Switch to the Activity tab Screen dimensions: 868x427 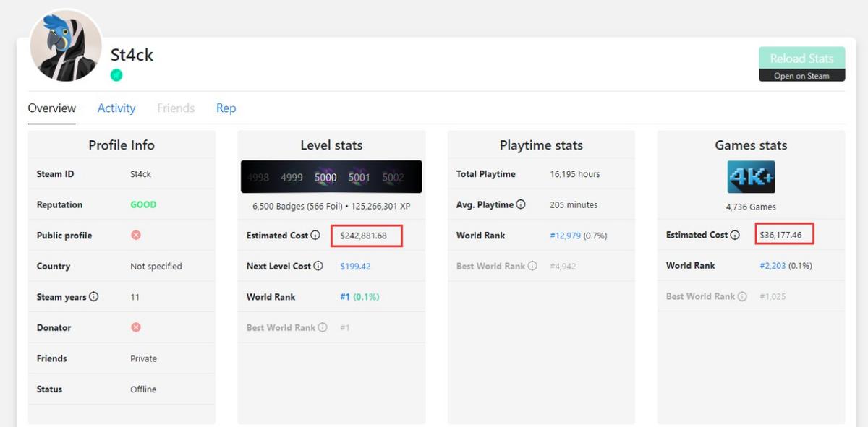click(116, 108)
